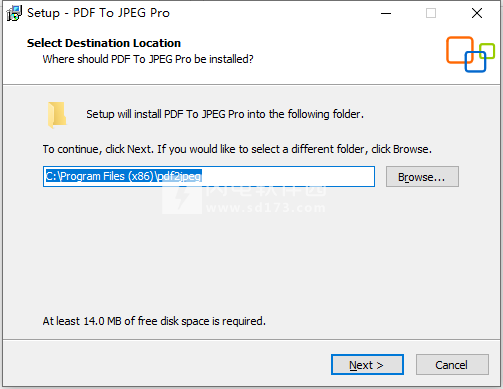The image size is (503, 389).
Task: Click the highlighted pdf2jpeg folder name
Action: (179, 176)
